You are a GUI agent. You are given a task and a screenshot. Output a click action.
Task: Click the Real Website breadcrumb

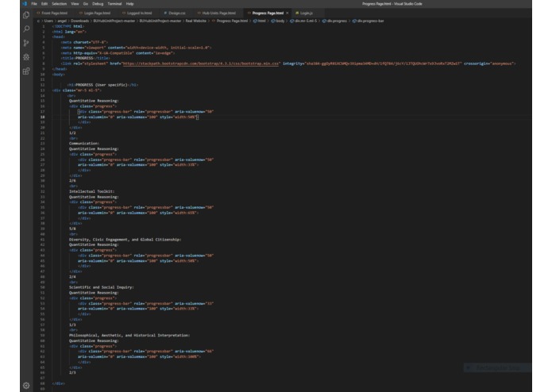coord(195,21)
